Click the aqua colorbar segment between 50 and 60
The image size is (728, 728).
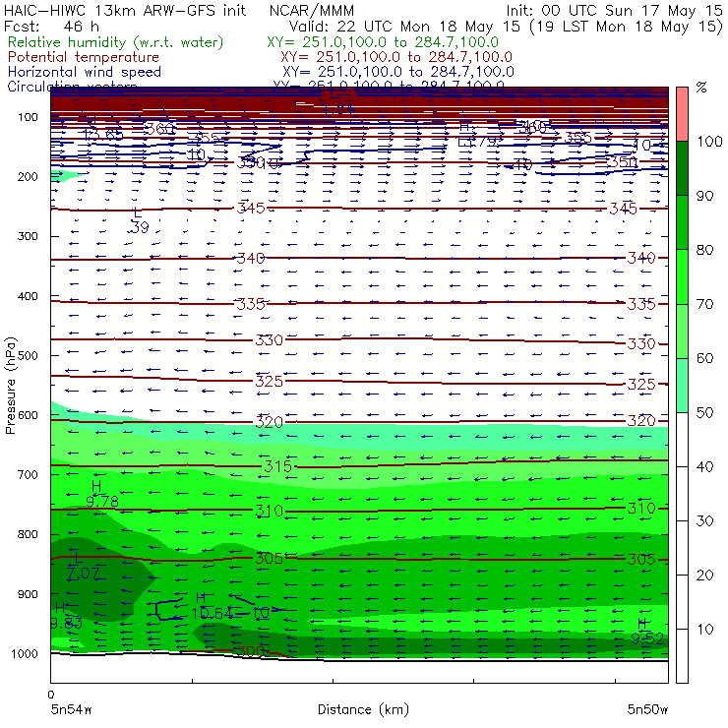coord(682,386)
